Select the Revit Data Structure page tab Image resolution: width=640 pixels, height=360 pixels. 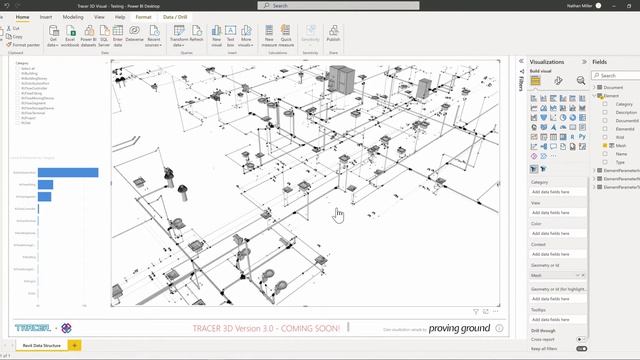click(42, 345)
